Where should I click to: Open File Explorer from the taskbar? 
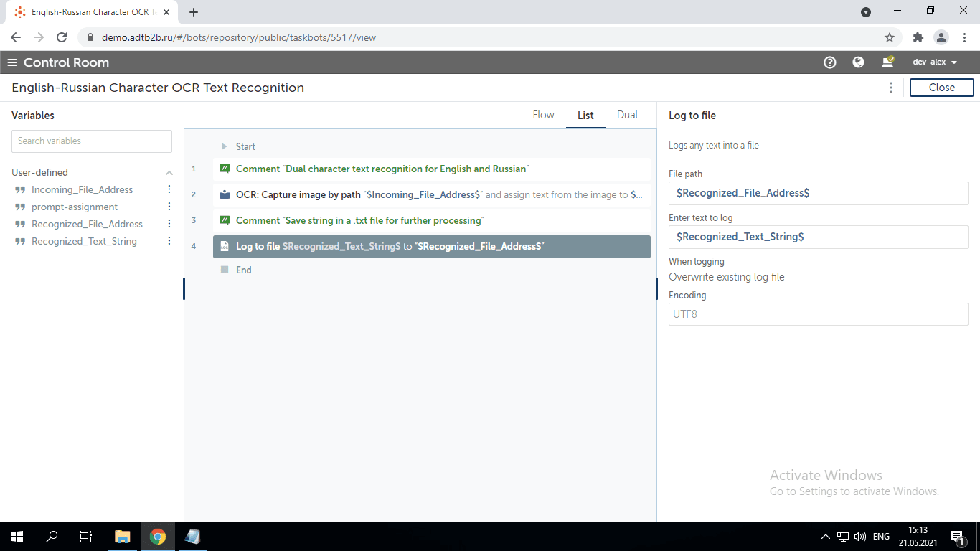pos(123,537)
